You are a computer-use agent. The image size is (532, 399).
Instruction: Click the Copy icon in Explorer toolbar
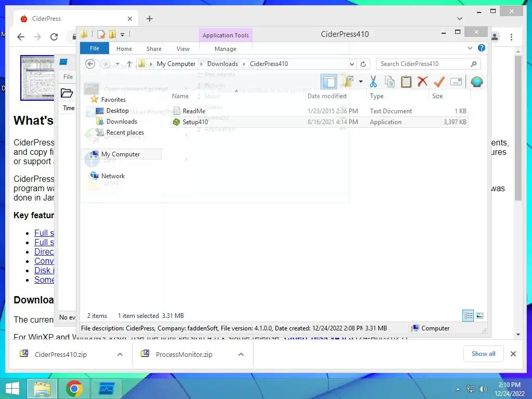click(x=390, y=82)
